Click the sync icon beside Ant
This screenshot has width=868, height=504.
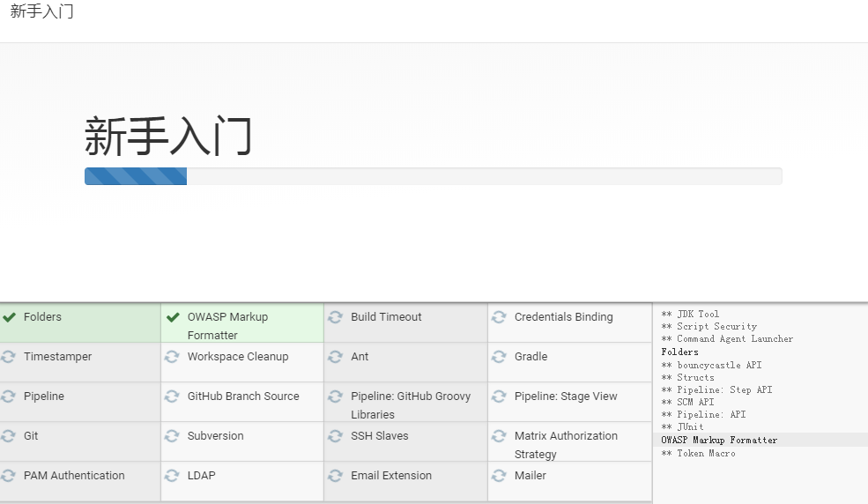click(x=335, y=357)
